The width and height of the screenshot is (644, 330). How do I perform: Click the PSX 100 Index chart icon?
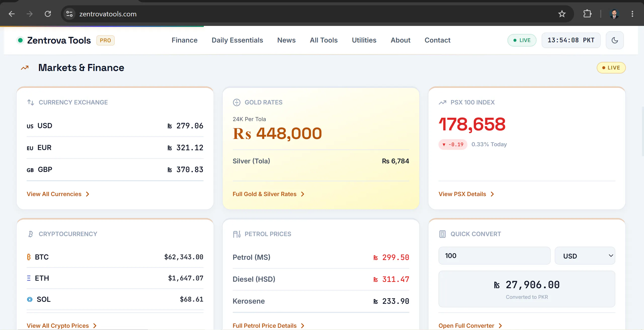click(x=442, y=102)
